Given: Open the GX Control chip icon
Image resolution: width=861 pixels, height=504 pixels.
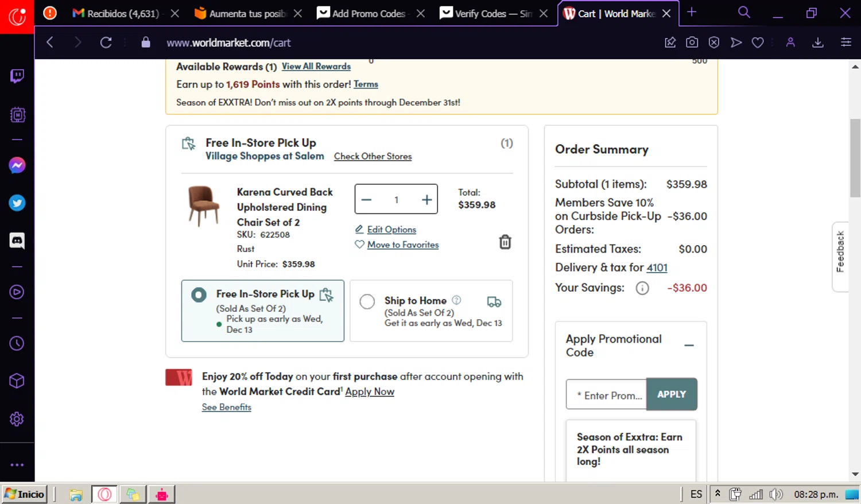Looking at the screenshot, I should 17,115.
